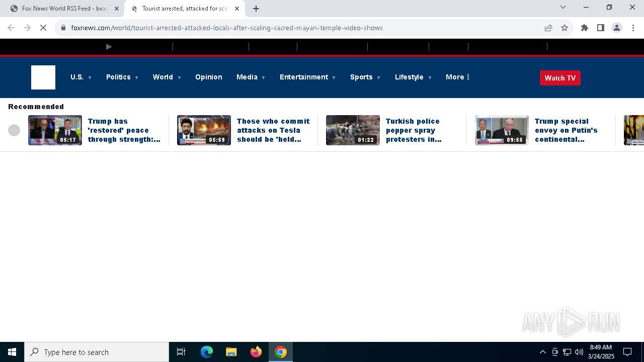The width and height of the screenshot is (644, 362).
Task: Bookmark this page with the star icon
Action: point(565,28)
